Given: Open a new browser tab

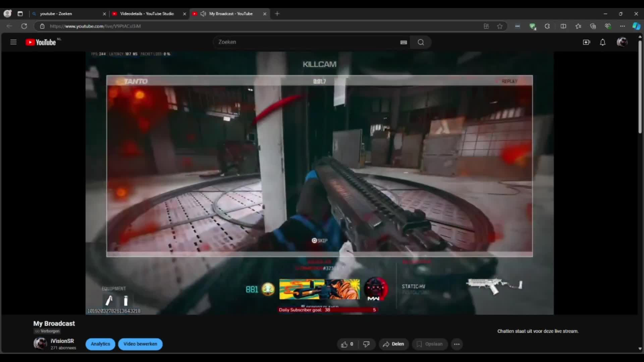Looking at the screenshot, I should pos(277,14).
